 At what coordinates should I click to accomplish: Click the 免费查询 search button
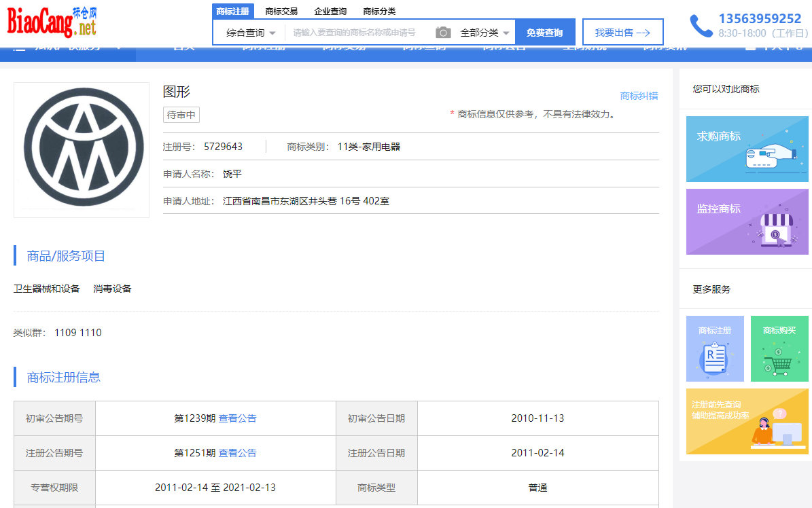click(545, 32)
